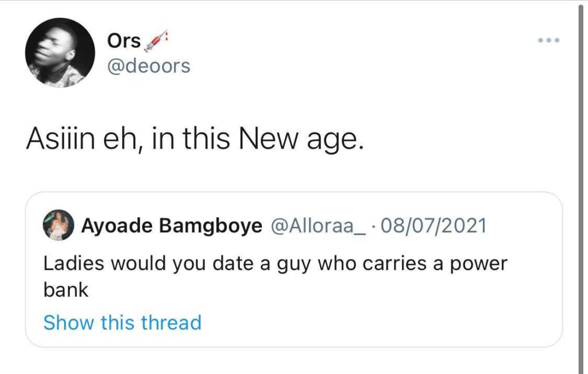Click 'Show this thread' link
Screen dimensions: 588x374
[x=122, y=322]
